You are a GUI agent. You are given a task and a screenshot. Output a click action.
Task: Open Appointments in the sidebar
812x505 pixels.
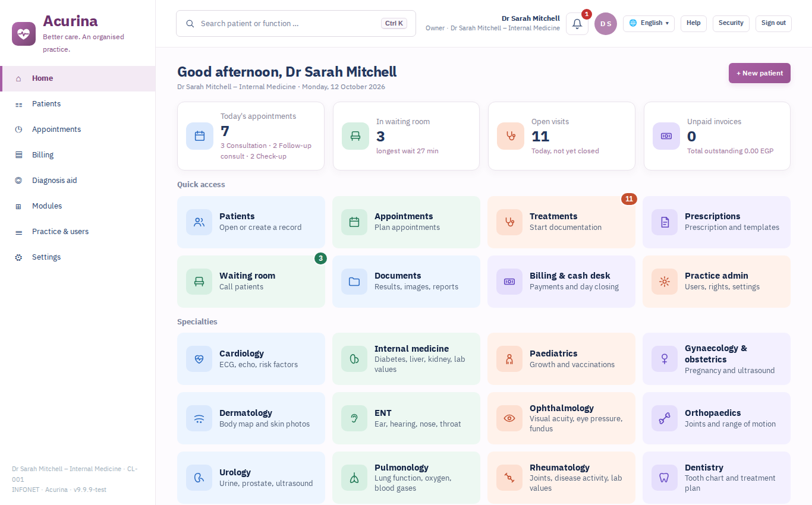(78, 130)
